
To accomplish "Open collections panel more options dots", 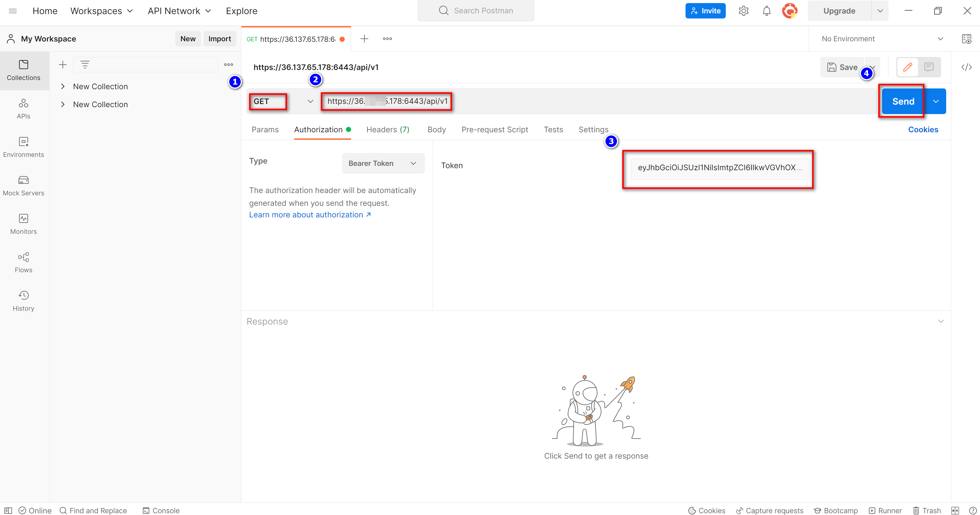I will 229,65.
